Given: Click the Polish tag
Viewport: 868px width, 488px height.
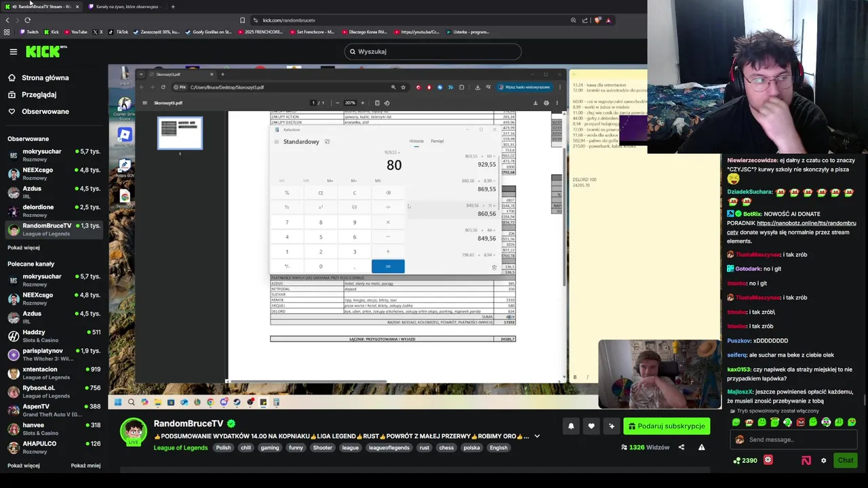Looking at the screenshot, I should tap(224, 447).
